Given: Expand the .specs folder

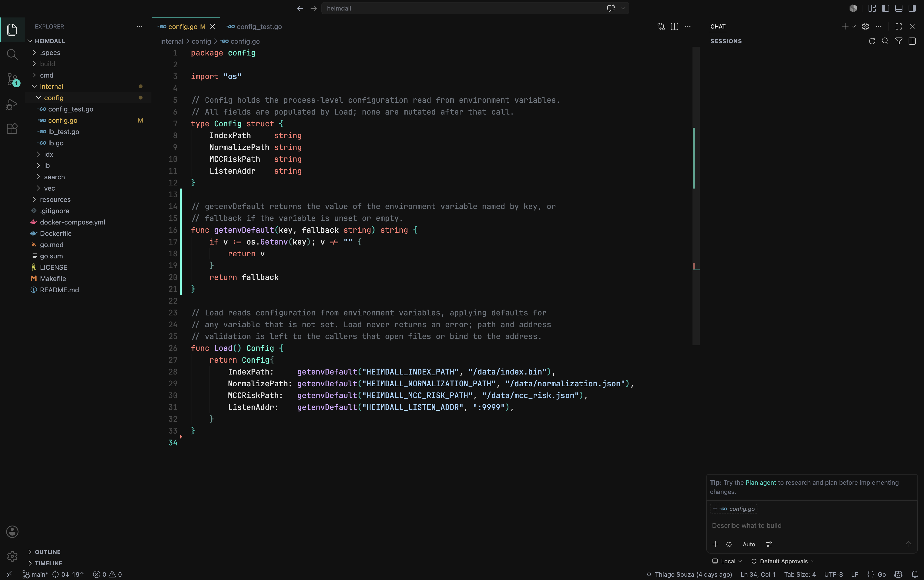Looking at the screenshot, I should pyautogui.click(x=88, y=53).
